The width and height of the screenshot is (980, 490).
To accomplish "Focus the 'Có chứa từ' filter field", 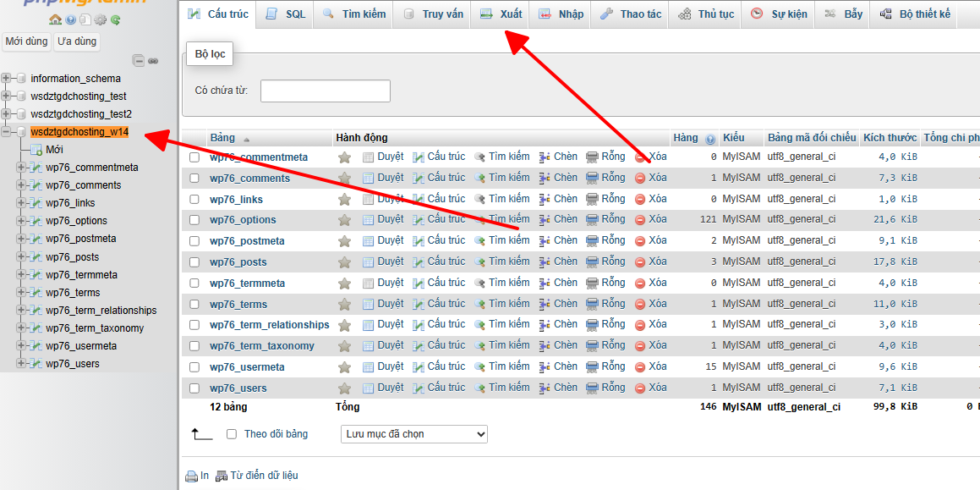I will 325,91.
